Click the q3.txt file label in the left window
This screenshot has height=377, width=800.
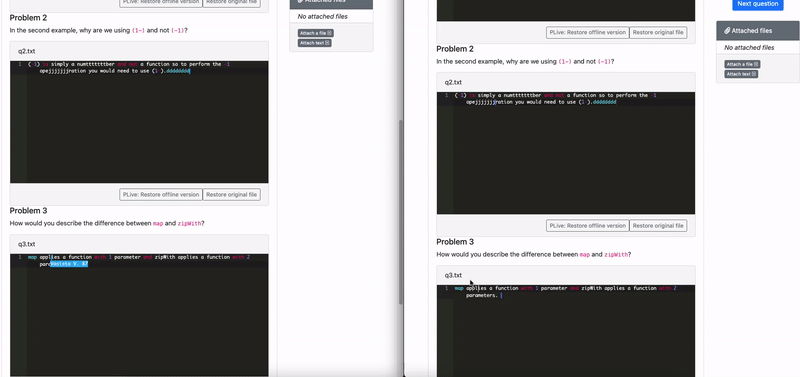click(x=27, y=244)
